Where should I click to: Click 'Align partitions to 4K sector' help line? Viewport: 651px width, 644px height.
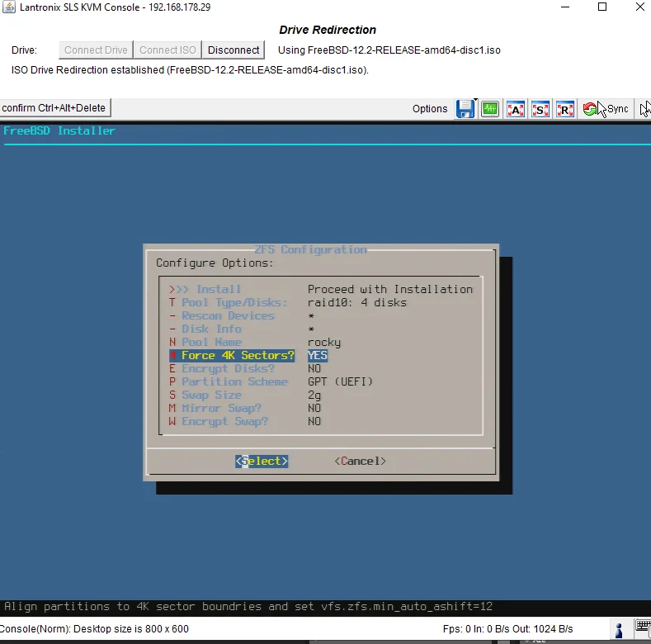click(x=248, y=607)
